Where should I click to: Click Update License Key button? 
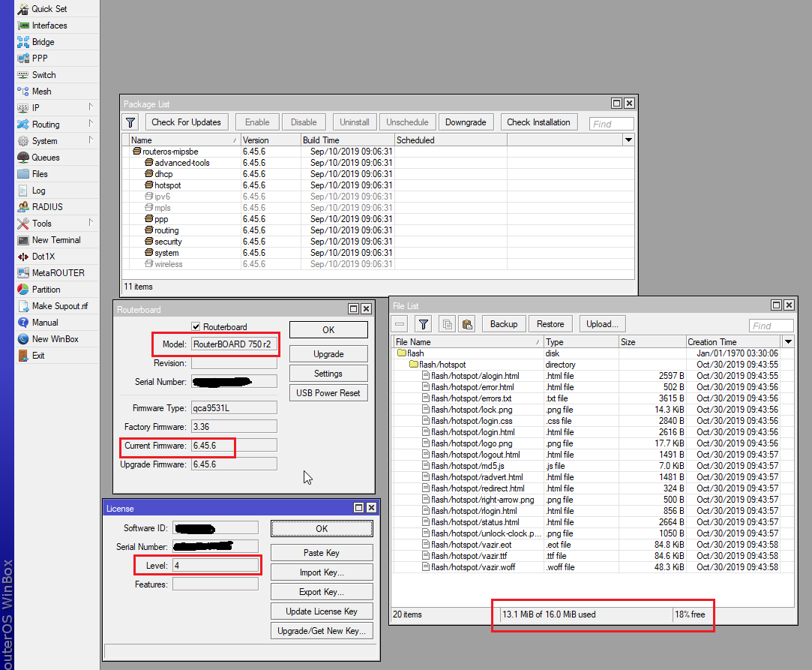pyautogui.click(x=322, y=611)
